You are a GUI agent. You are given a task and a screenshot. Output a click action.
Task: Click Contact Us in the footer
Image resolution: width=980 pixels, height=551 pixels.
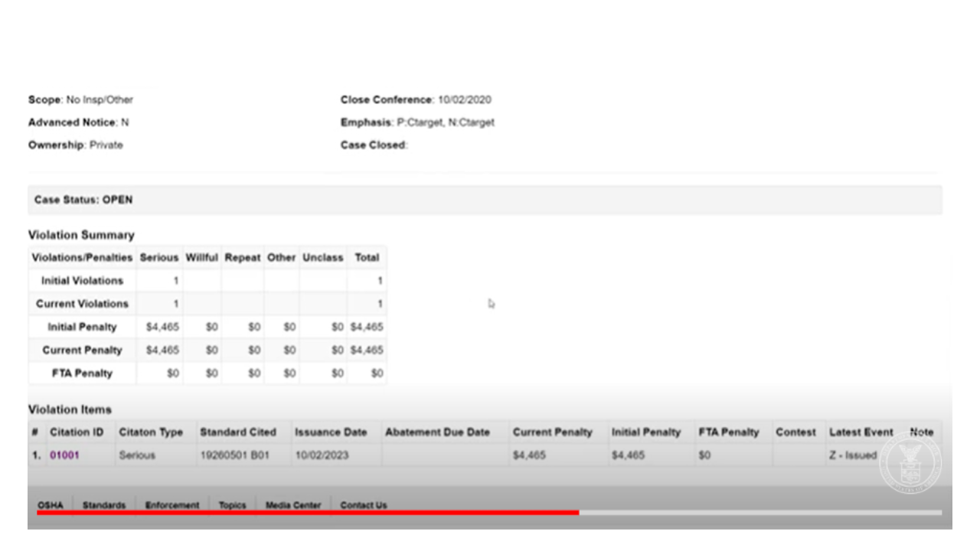click(x=364, y=505)
